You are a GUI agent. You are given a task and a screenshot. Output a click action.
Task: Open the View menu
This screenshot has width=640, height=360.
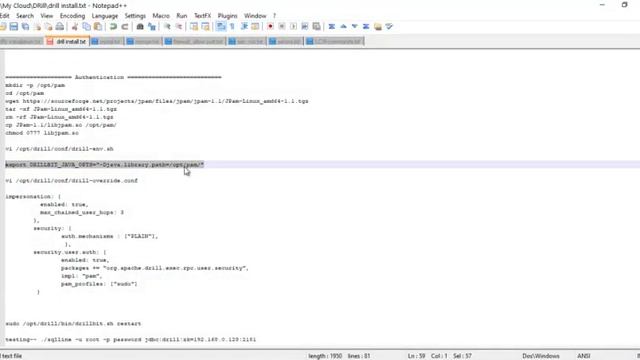(47, 16)
